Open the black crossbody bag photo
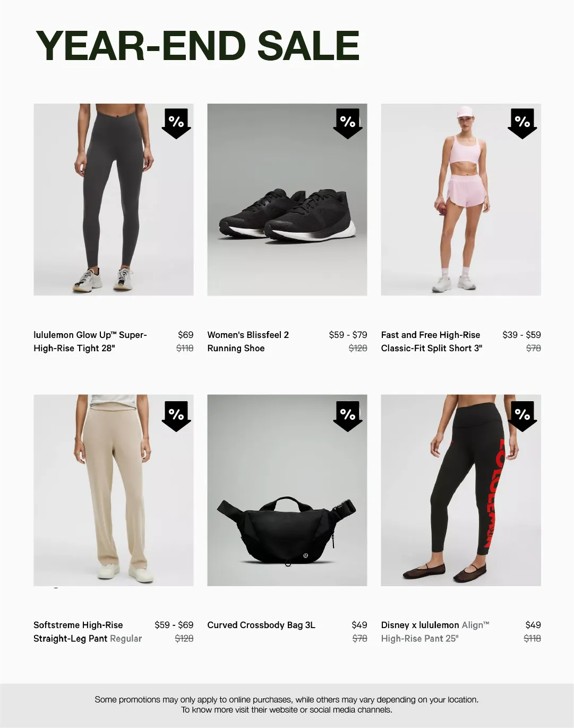574x728 pixels. coord(287,490)
